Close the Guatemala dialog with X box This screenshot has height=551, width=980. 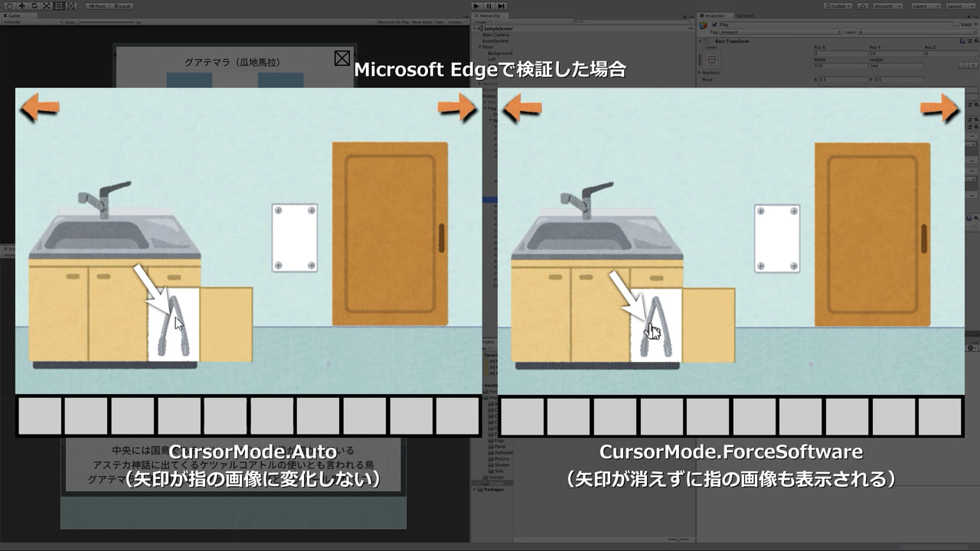pyautogui.click(x=342, y=57)
